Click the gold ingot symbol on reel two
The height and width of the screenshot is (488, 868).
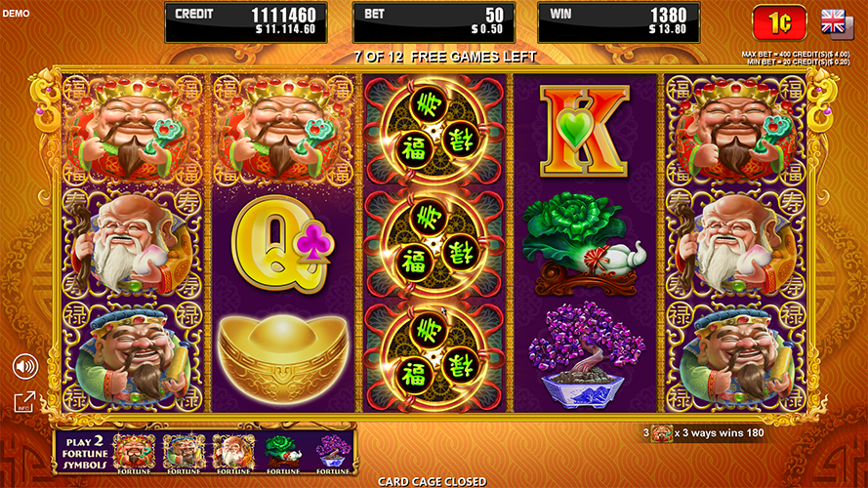(x=283, y=357)
